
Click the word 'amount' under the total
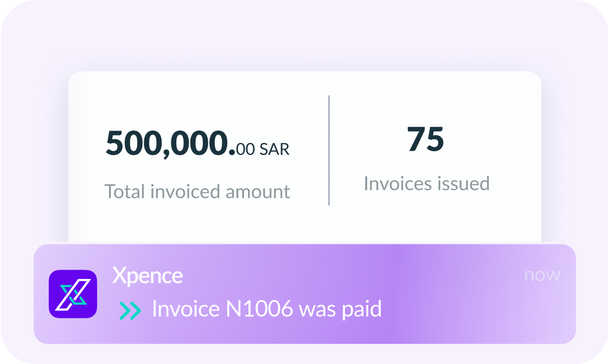258,191
